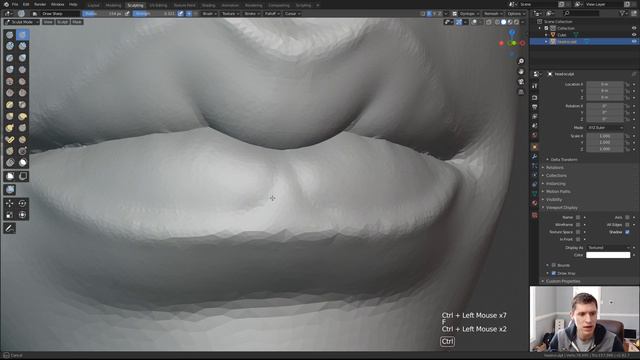Hide the Cube object in outliner

634,35
